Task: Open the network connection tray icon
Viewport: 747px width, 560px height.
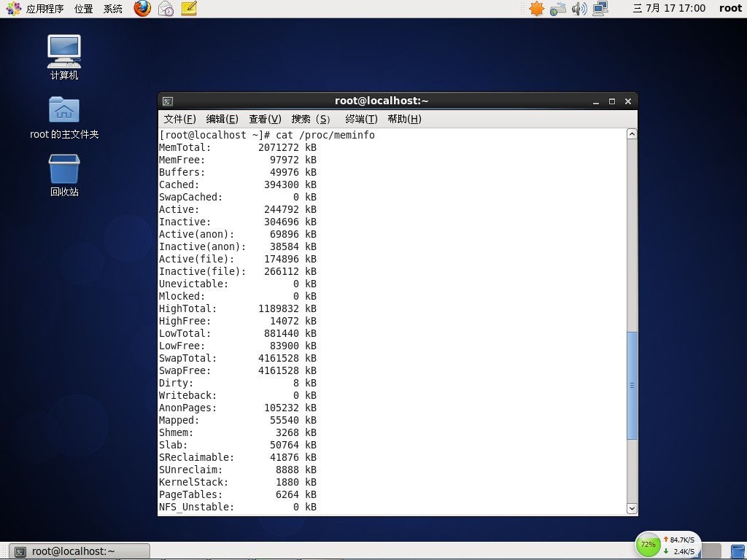Action: pos(600,9)
